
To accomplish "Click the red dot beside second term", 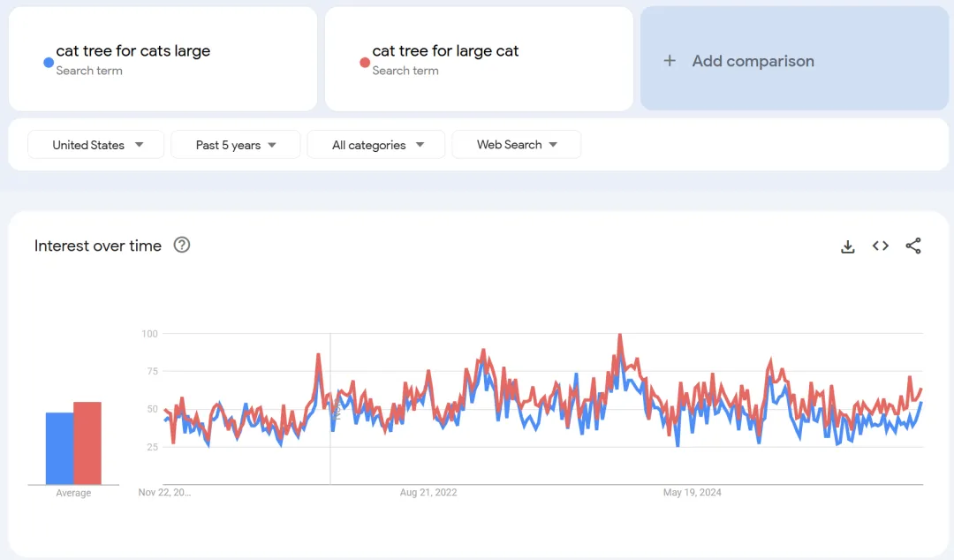I will [x=365, y=62].
